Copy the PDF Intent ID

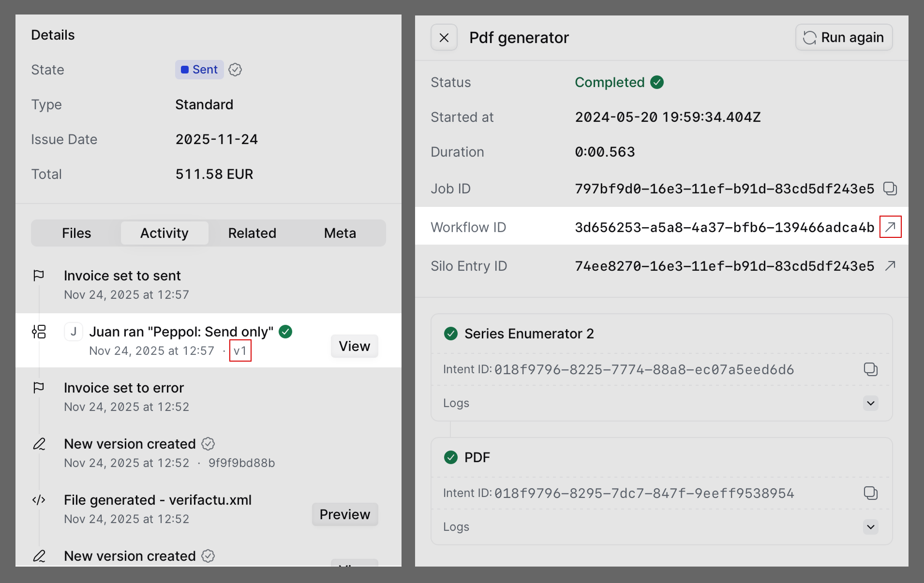871,493
